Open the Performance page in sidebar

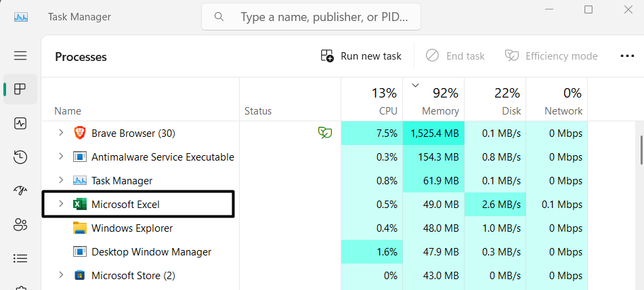pyautogui.click(x=20, y=123)
